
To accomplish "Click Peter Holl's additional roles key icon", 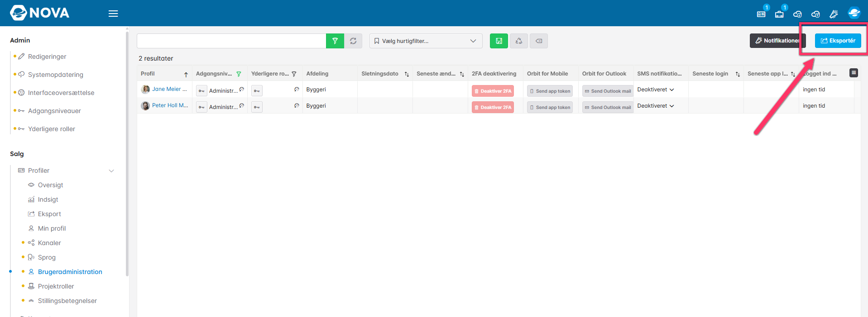I will click(x=257, y=107).
